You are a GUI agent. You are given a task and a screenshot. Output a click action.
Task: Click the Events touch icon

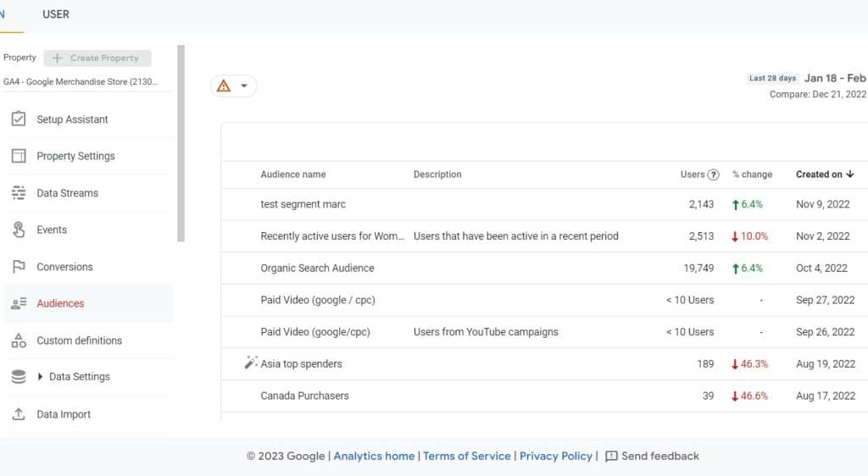(19, 230)
